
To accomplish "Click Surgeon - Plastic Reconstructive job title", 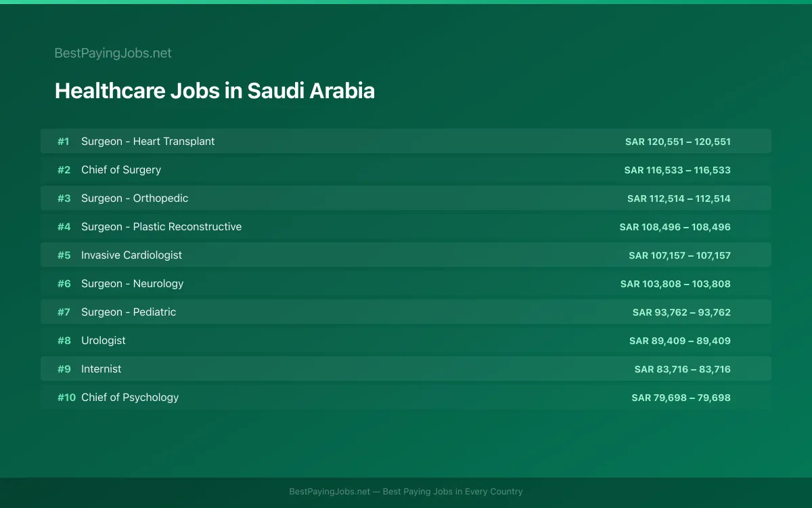I will point(161,226).
